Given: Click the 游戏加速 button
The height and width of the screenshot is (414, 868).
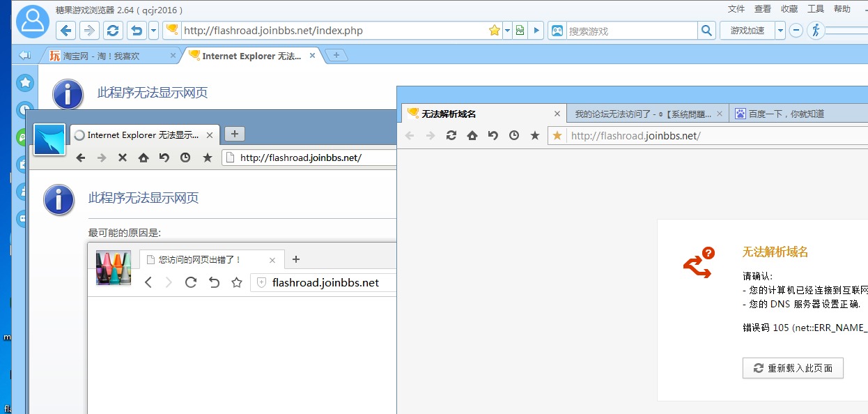Looking at the screenshot, I should click(x=747, y=31).
